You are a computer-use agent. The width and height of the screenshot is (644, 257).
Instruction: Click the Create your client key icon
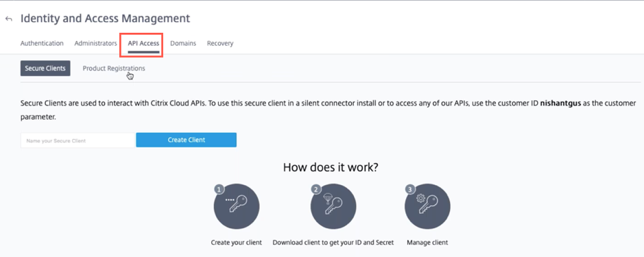pos(237,206)
